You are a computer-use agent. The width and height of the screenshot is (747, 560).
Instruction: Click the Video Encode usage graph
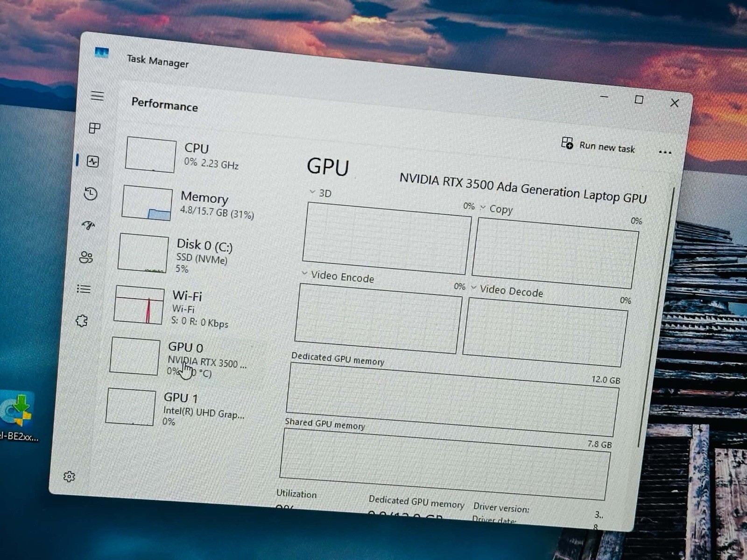click(x=379, y=319)
